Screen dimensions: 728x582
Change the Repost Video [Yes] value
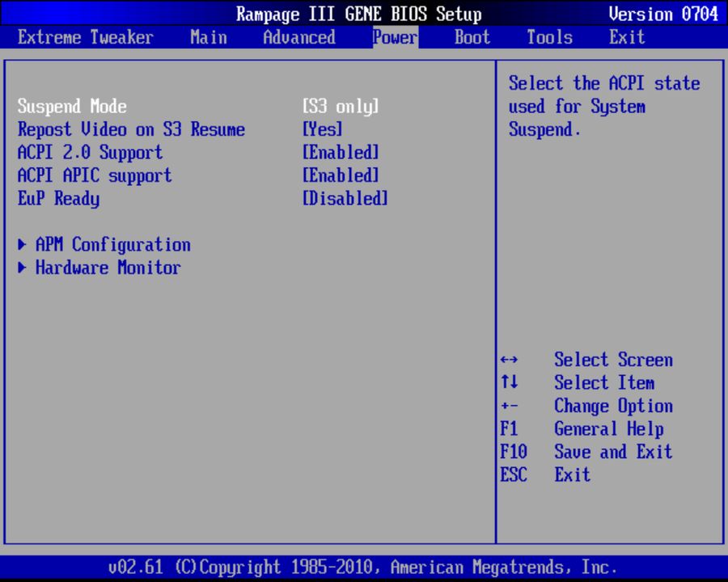(x=322, y=129)
